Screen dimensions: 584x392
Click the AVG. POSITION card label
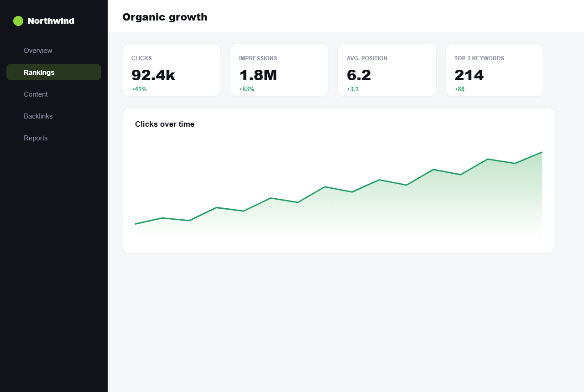click(367, 58)
